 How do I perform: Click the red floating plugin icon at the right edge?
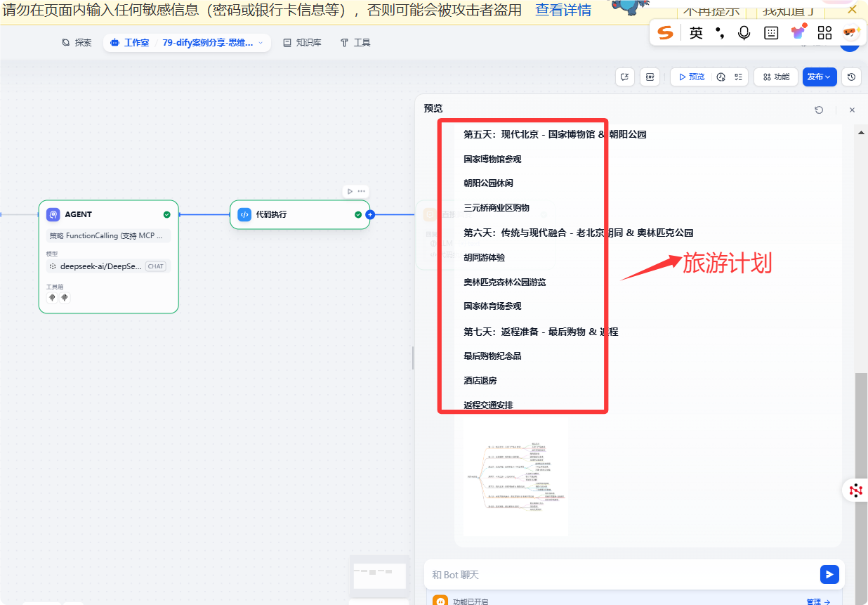(855, 490)
